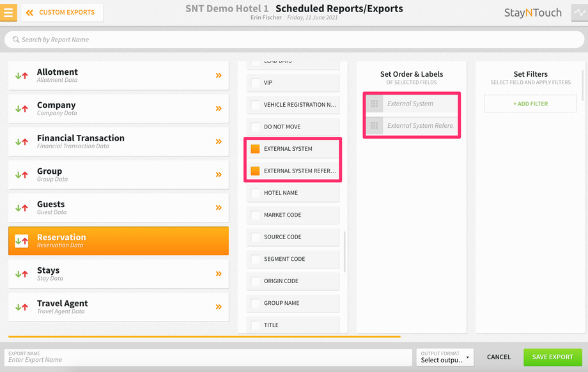Screen dimensions: 588x372
Task: Open the hamburger main menu
Action: tap(8, 12)
